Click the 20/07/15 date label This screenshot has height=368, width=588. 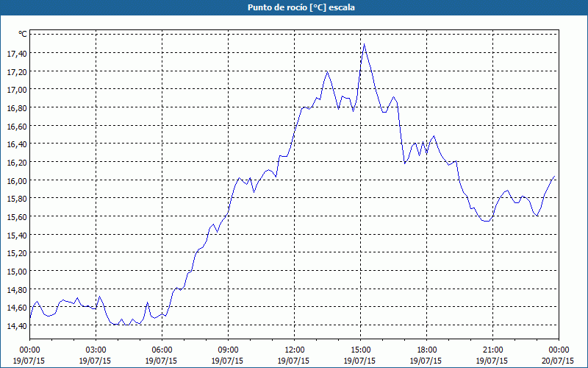(x=558, y=361)
